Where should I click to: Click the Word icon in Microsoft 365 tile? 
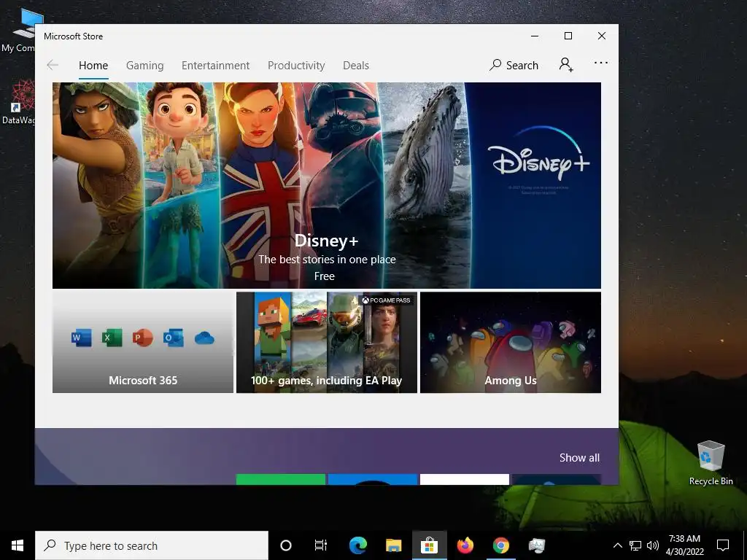click(x=81, y=338)
